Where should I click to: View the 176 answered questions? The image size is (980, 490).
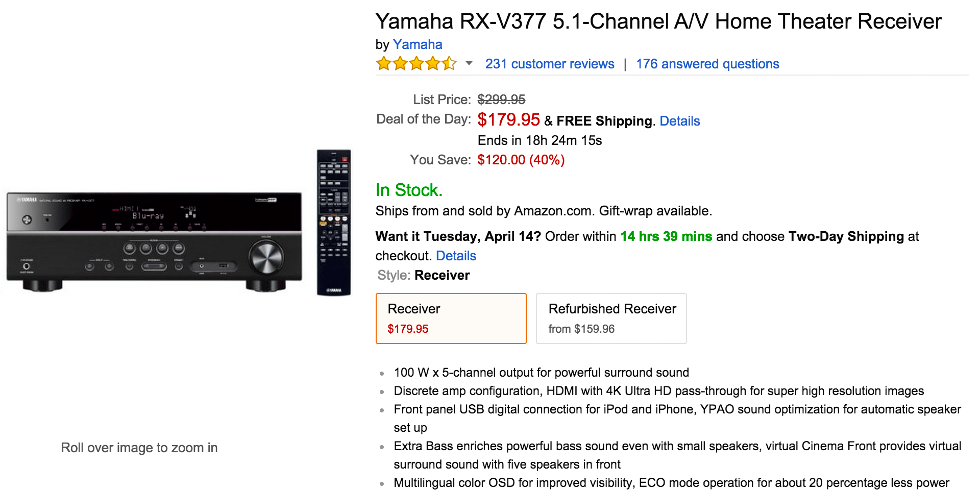click(707, 64)
